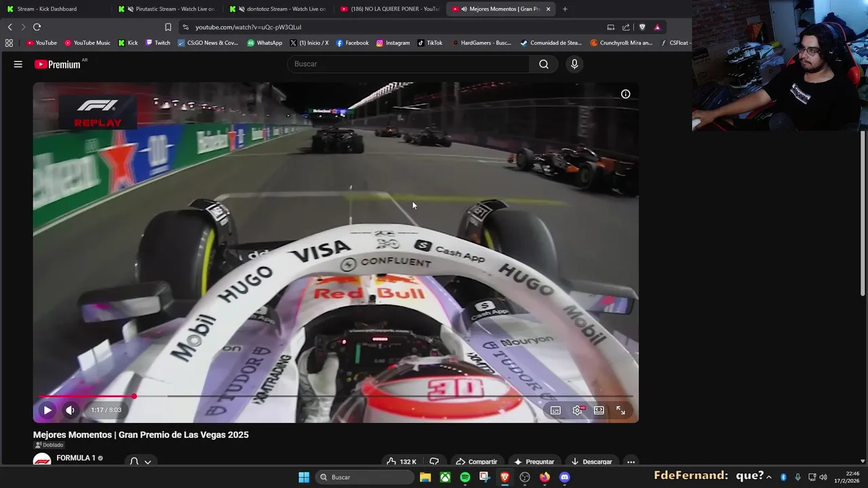The width and height of the screenshot is (868, 488).
Task: Play the video with play button
Action: pos(47,410)
